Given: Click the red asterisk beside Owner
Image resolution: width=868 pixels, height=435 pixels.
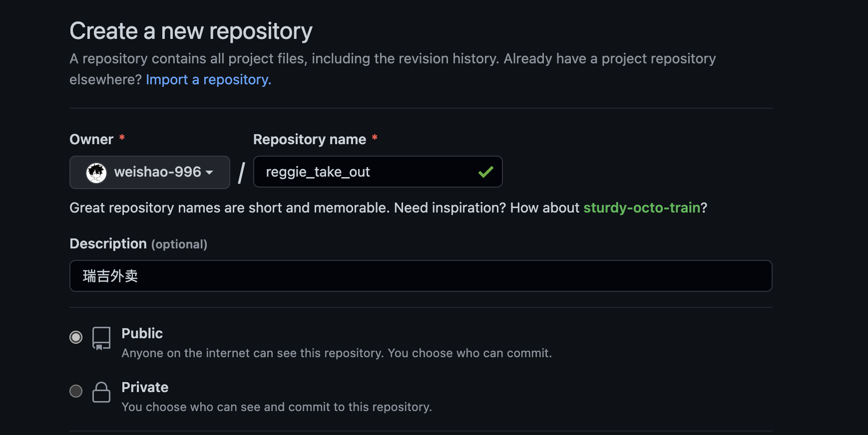Looking at the screenshot, I should click(x=122, y=138).
